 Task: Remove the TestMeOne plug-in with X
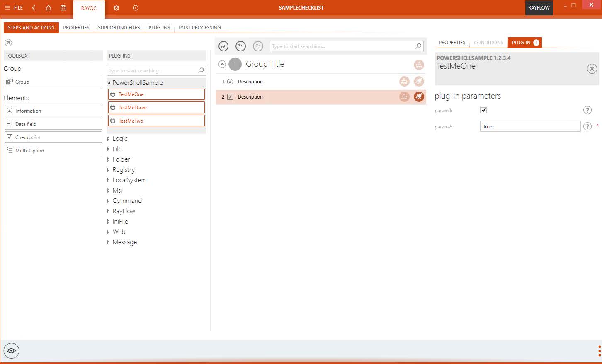[592, 69]
